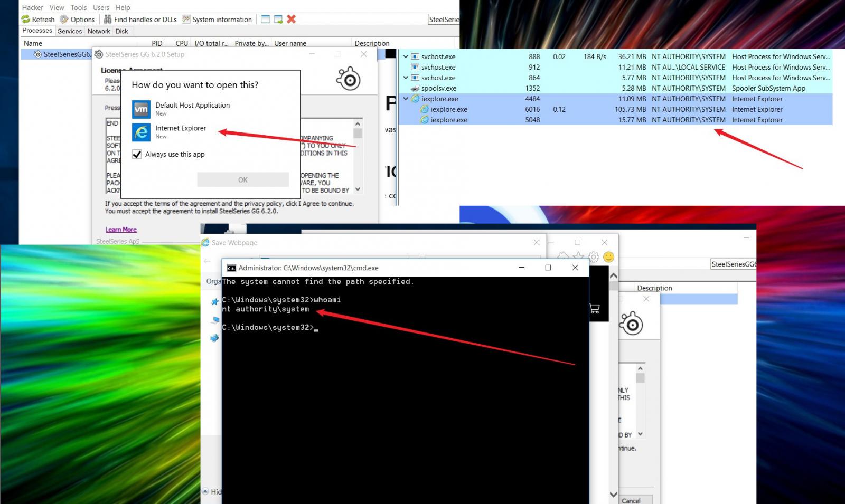Image resolution: width=845 pixels, height=504 pixels.
Task: Collapse the svchost.exe 864 process tree
Action: [406, 78]
